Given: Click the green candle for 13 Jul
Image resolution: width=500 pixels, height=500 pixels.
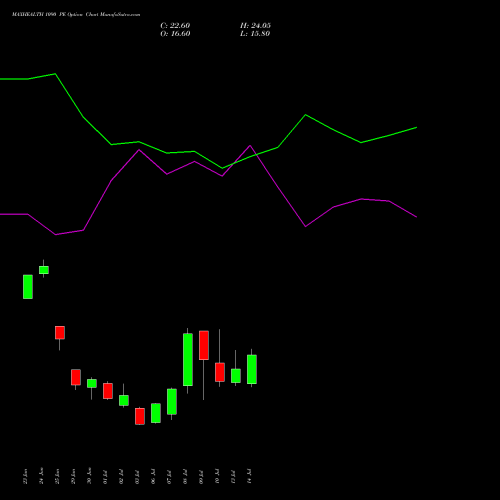Looking at the screenshot, I should coord(236,376).
